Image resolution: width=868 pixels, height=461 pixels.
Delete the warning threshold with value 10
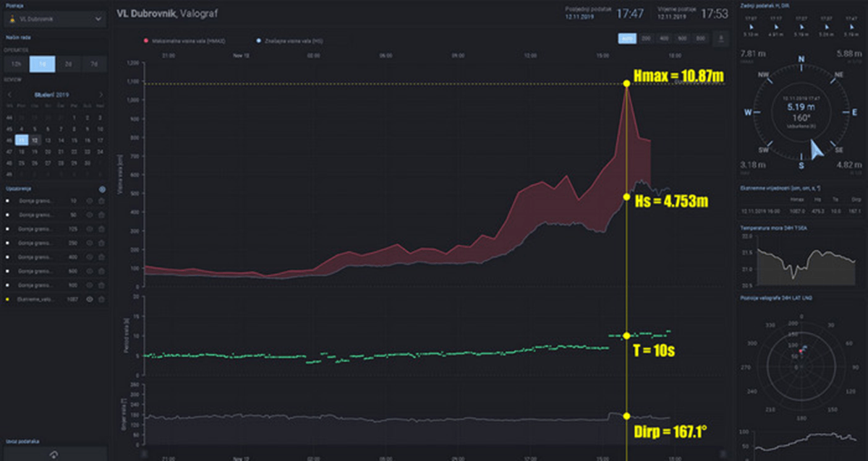coord(101,200)
